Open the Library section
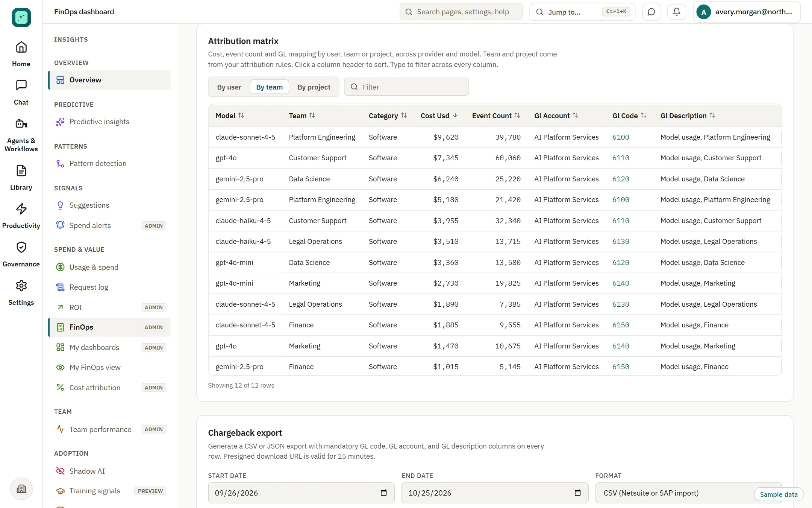The height and width of the screenshot is (508, 812). coord(21,178)
